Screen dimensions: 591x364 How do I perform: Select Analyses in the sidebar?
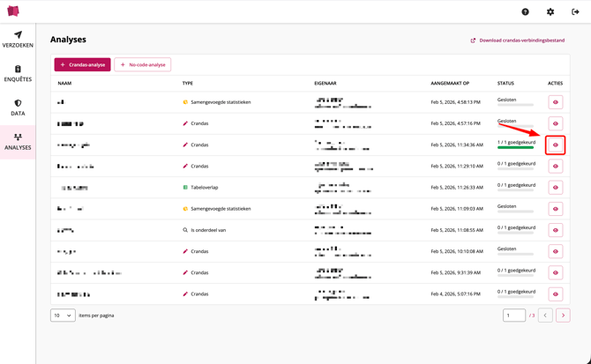tap(18, 142)
